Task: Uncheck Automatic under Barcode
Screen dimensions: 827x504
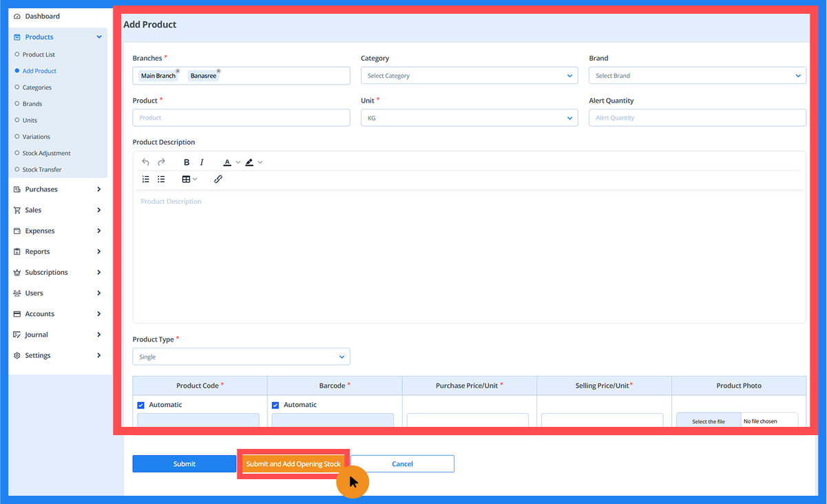Action: click(x=276, y=406)
